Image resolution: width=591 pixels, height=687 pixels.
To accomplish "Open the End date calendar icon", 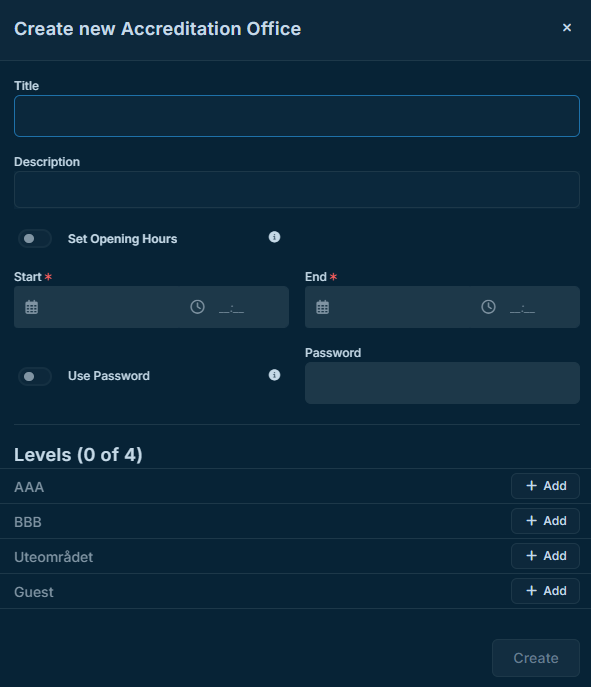I will [x=322, y=307].
